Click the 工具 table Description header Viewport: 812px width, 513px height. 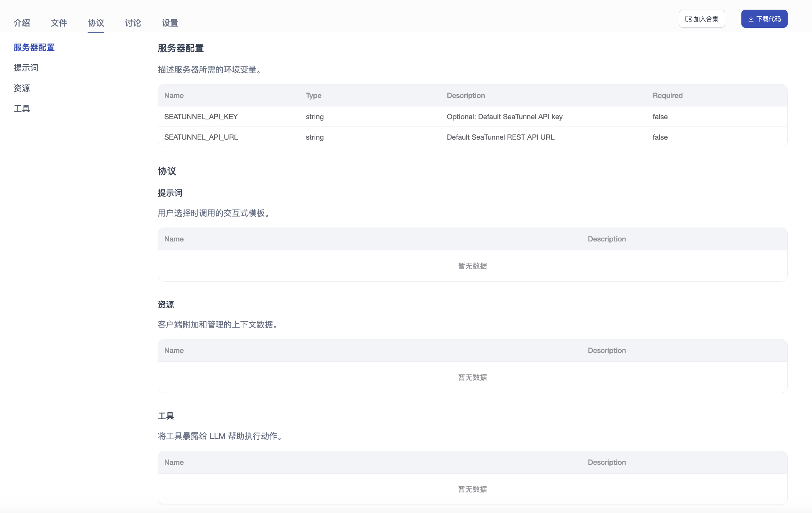click(606, 462)
